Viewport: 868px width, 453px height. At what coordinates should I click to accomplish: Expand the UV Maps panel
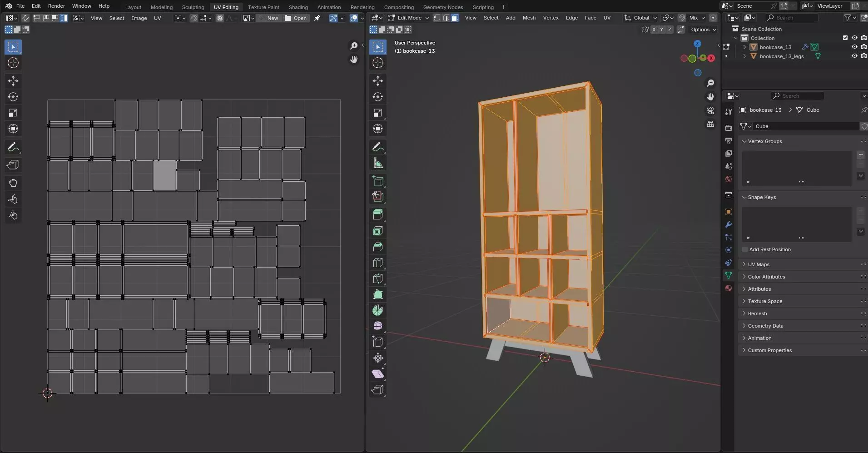tap(758, 264)
